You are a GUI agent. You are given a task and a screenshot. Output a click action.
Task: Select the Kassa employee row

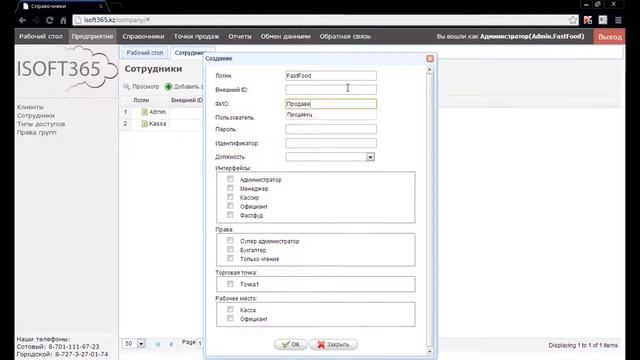coord(162,124)
